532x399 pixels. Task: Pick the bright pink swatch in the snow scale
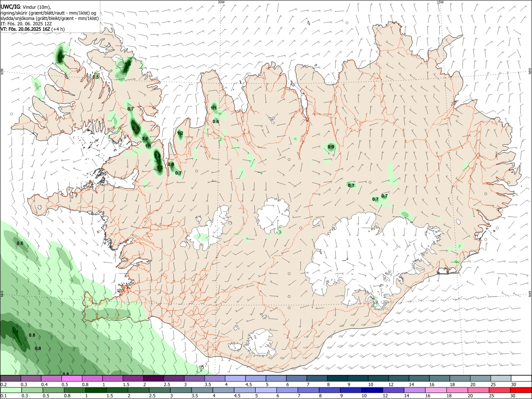click(71, 379)
